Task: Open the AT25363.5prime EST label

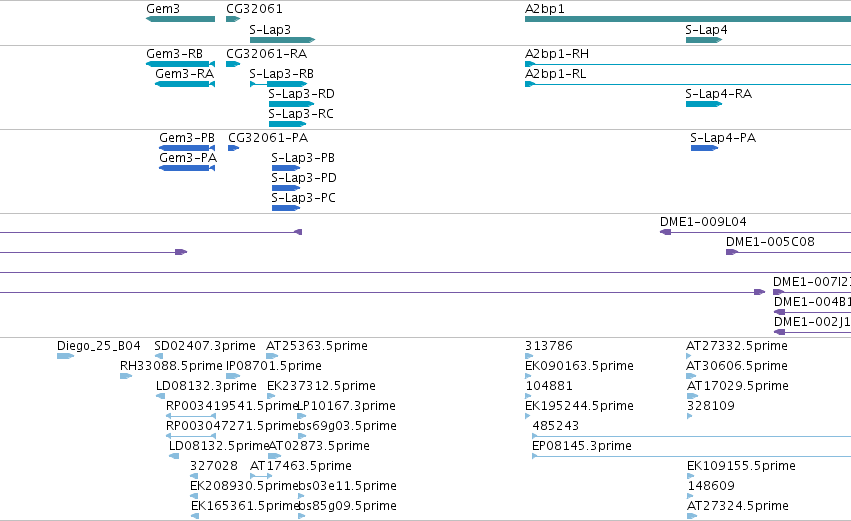Action: (316, 346)
